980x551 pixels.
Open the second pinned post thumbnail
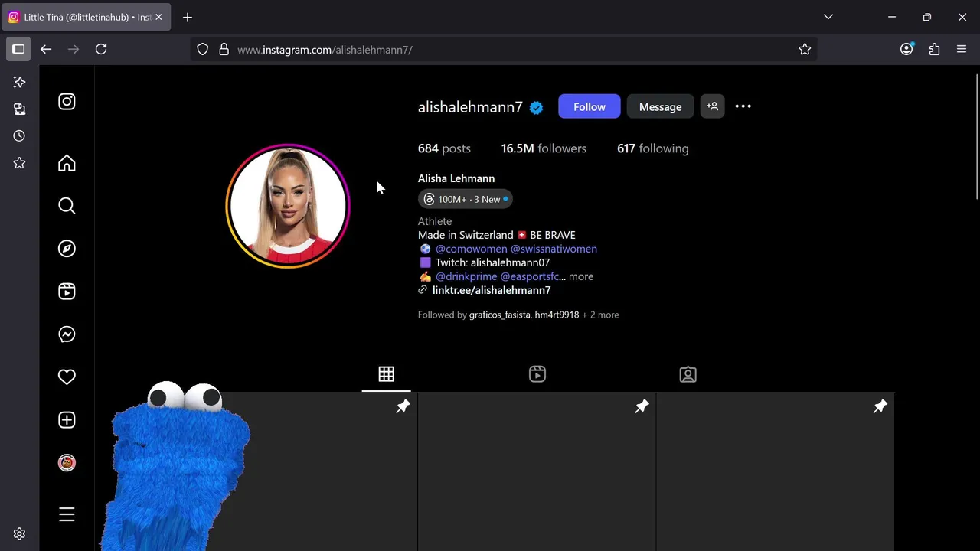pos(537,471)
